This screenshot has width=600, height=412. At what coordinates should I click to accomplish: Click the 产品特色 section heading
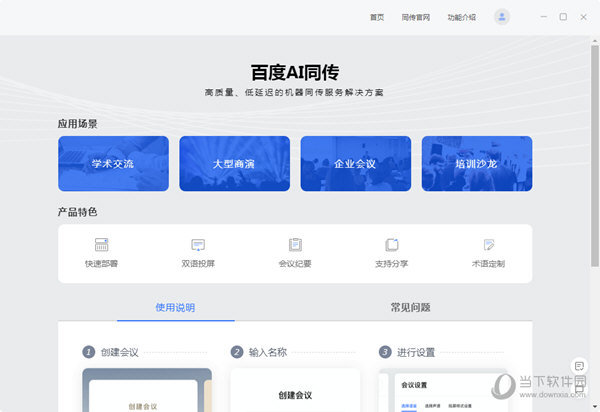click(77, 212)
